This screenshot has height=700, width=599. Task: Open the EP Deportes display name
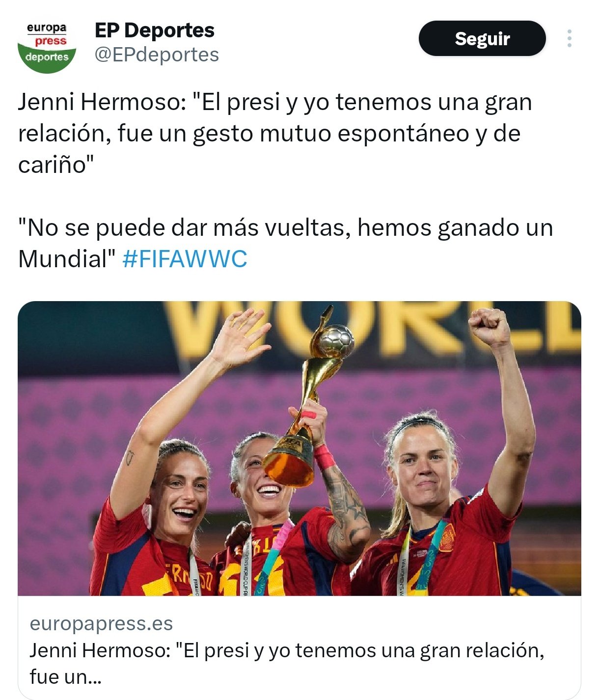[x=154, y=30]
